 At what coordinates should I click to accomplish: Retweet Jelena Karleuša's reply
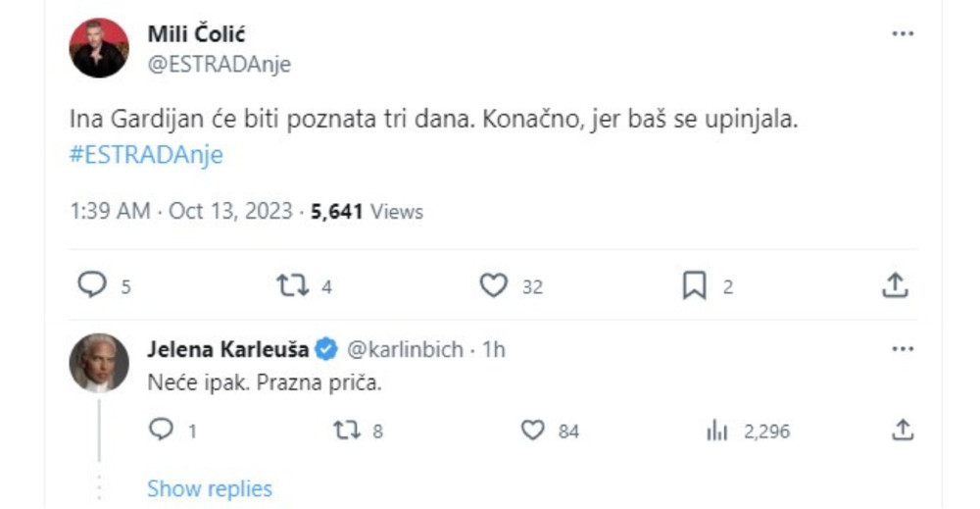point(346,430)
